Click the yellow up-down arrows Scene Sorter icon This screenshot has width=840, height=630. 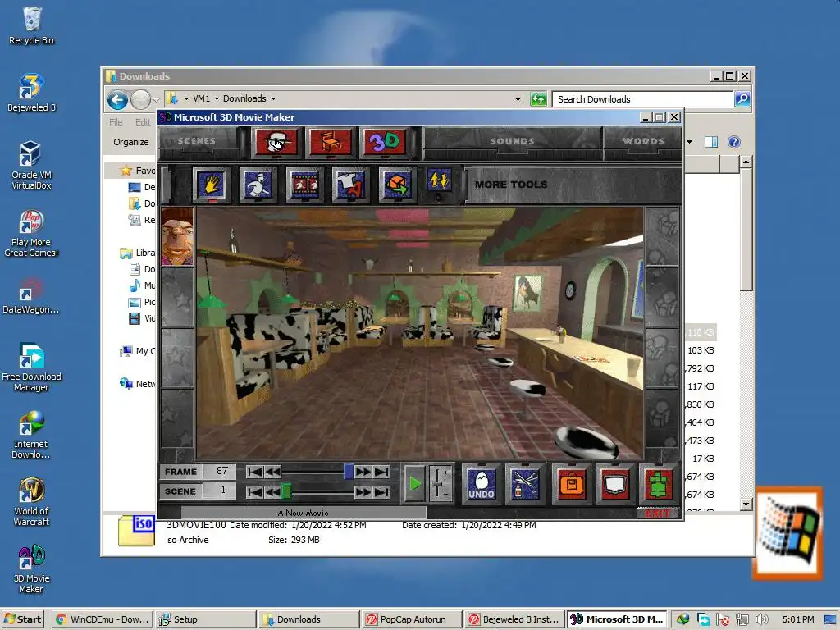(439, 180)
